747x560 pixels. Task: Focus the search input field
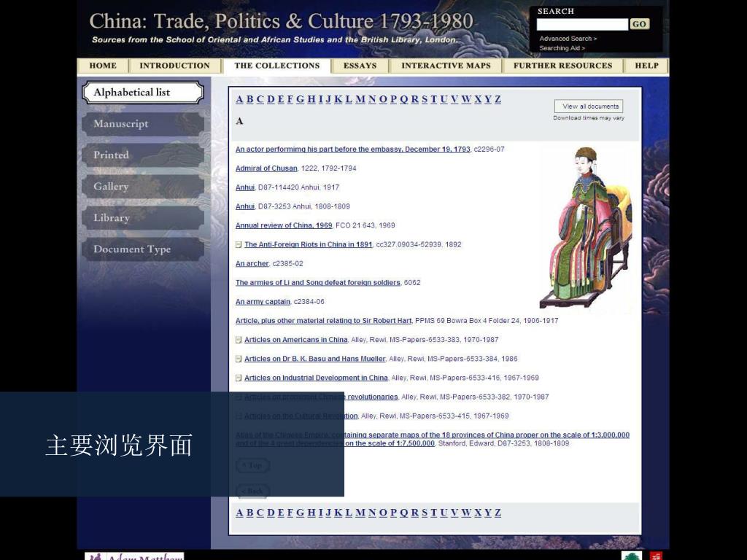pos(582,24)
